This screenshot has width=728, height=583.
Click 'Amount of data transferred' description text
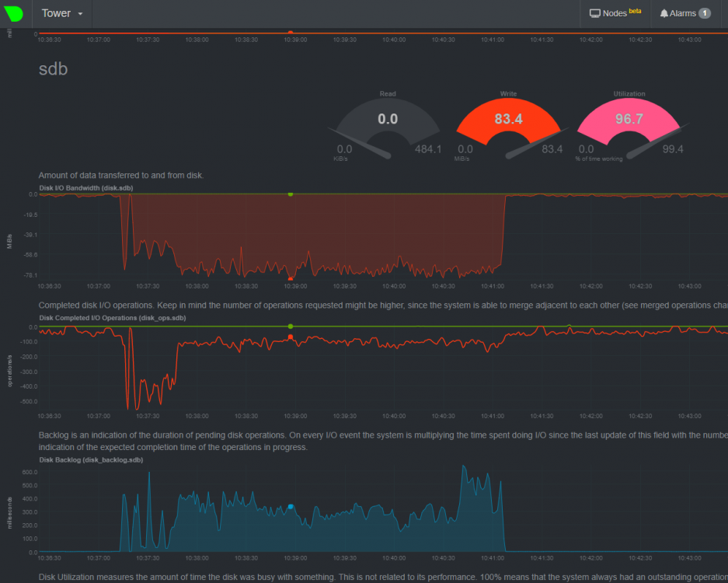pyautogui.click(x=120, y=176)
